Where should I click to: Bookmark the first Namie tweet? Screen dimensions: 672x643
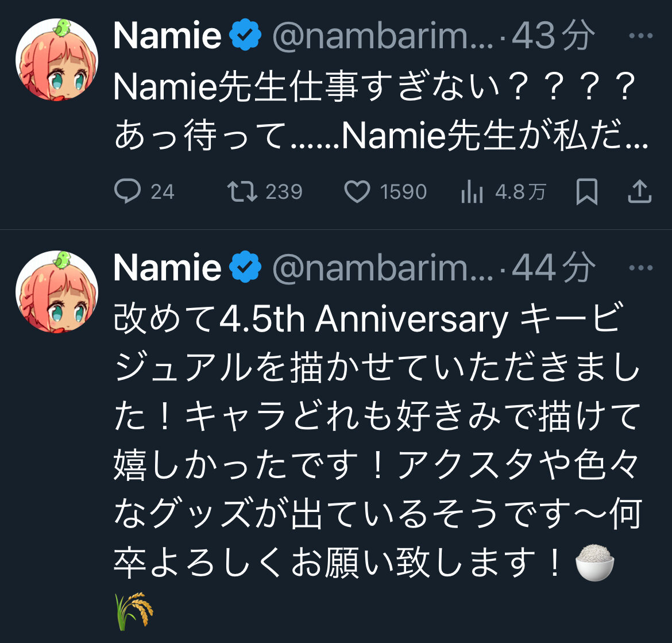pos(586,192)
